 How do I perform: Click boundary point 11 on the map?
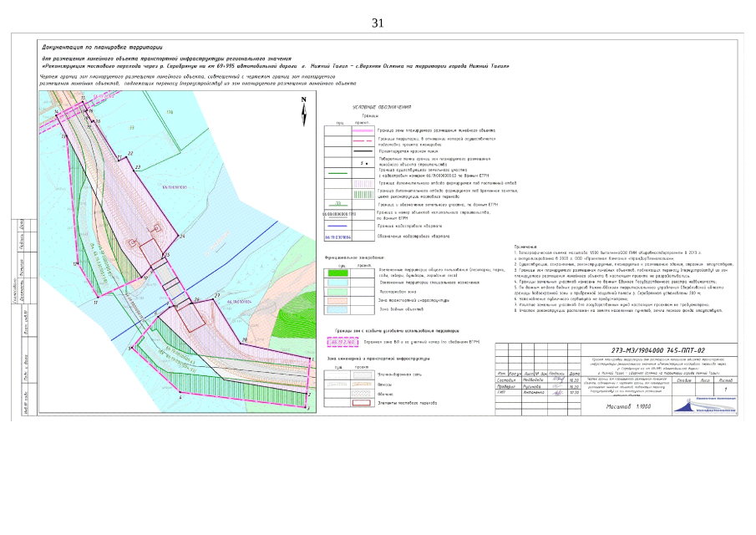[95, 303]
